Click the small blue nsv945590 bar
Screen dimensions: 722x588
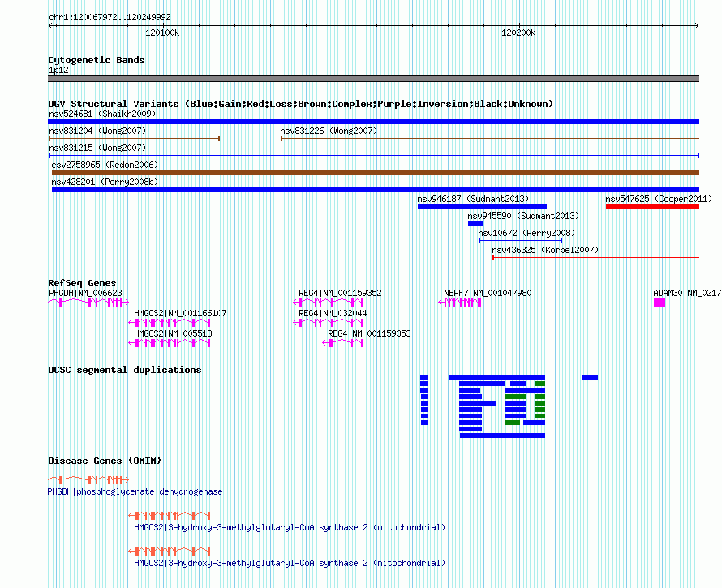(475, 224)
